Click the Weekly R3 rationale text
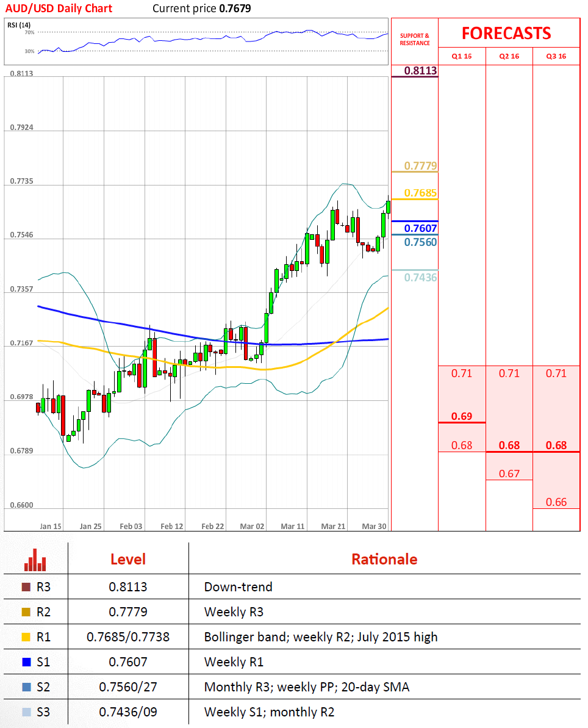Viewport: 588px width, 728px height. pyautogui.click(x=234, y=612)
